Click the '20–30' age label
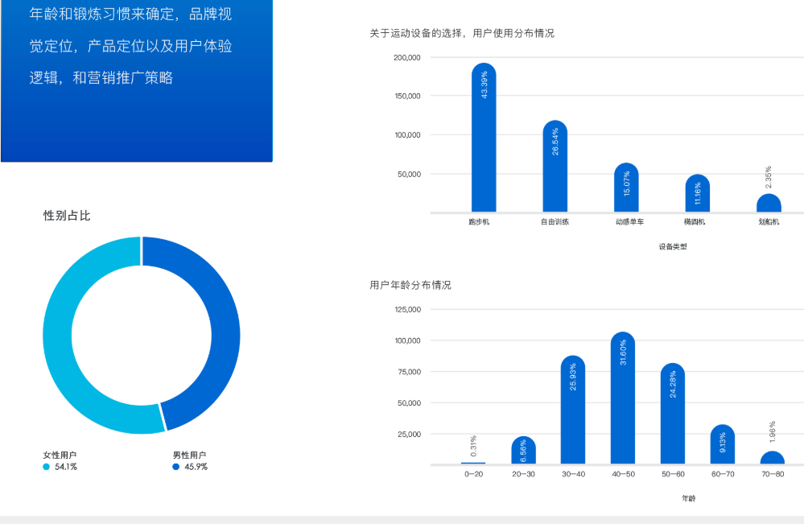804x532 pixels. coord(523,474)
